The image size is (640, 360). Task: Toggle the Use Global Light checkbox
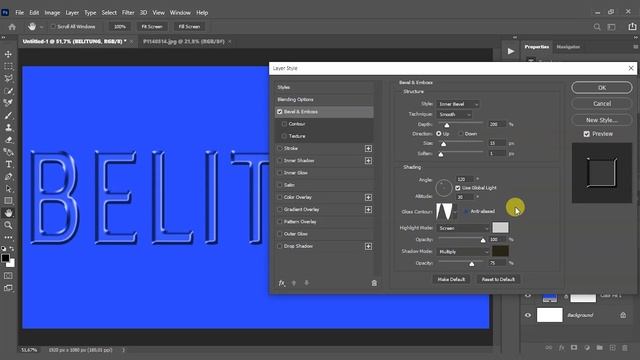458,188
